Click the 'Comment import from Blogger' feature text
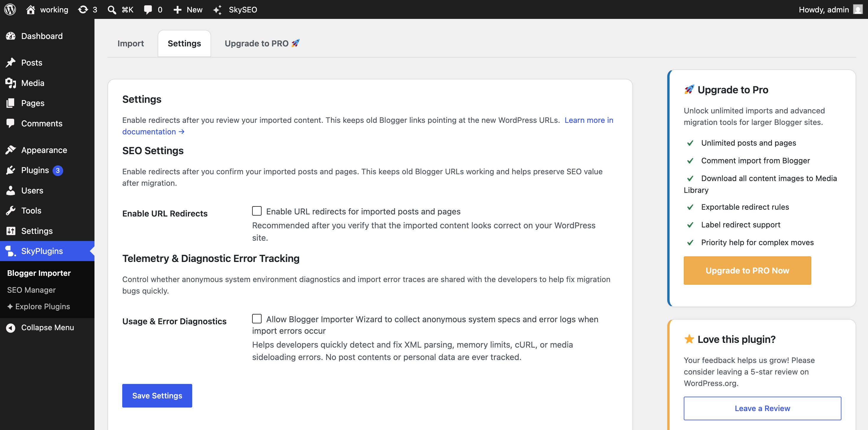868x430 pixels. click(756, 160)
